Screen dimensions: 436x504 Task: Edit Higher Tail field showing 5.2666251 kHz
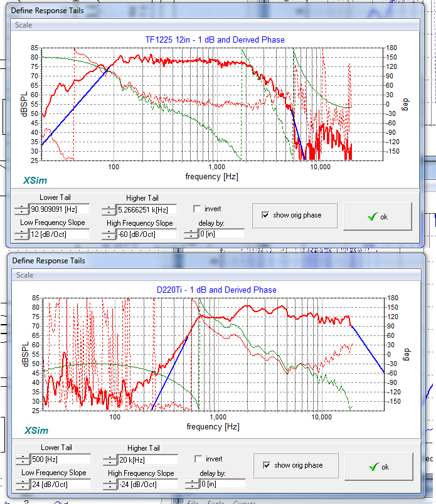pyautogui.click(x=146, y=210)
